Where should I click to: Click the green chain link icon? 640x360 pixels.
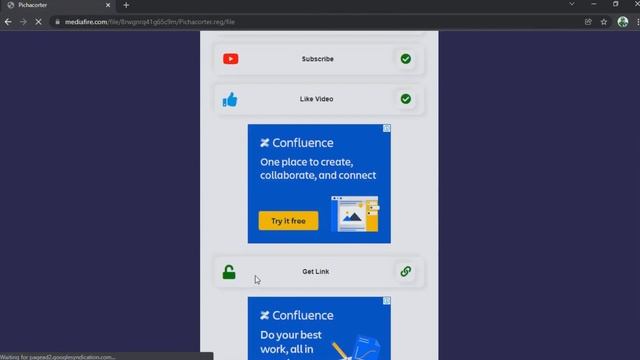click(x=405, y=271)
